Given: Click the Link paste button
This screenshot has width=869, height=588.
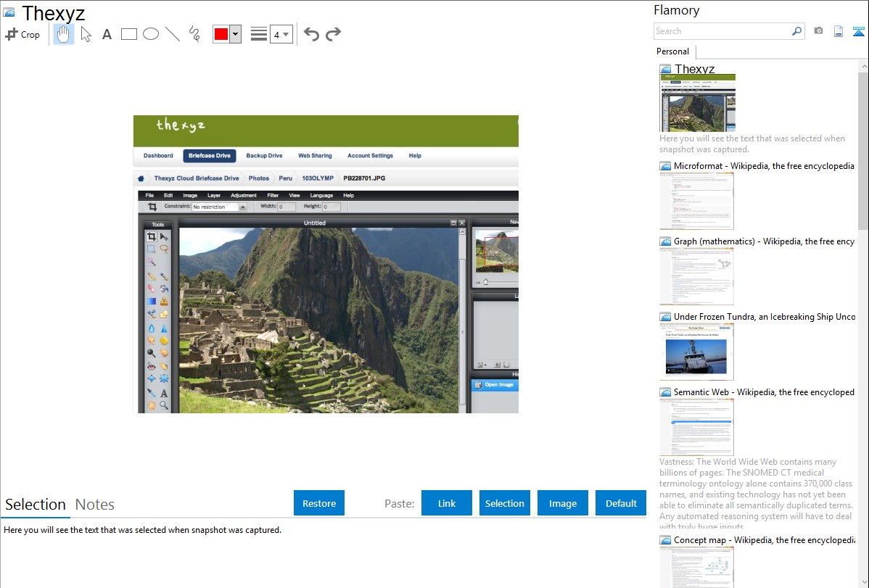Looking at the screenshot, I should point(447,503).
